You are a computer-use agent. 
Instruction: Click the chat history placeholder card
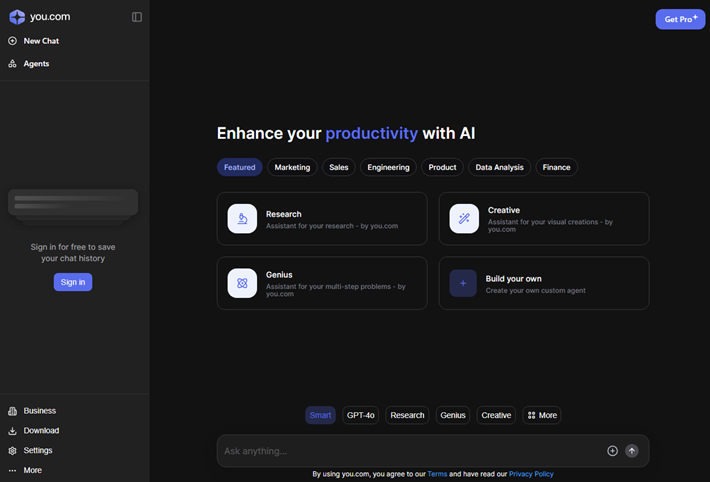click(73, 202)
